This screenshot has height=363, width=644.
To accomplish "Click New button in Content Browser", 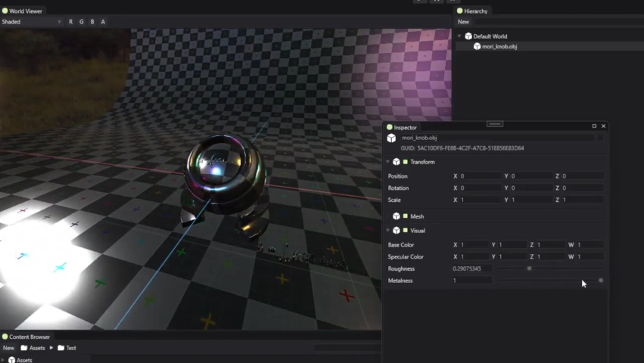I will 8,348.
